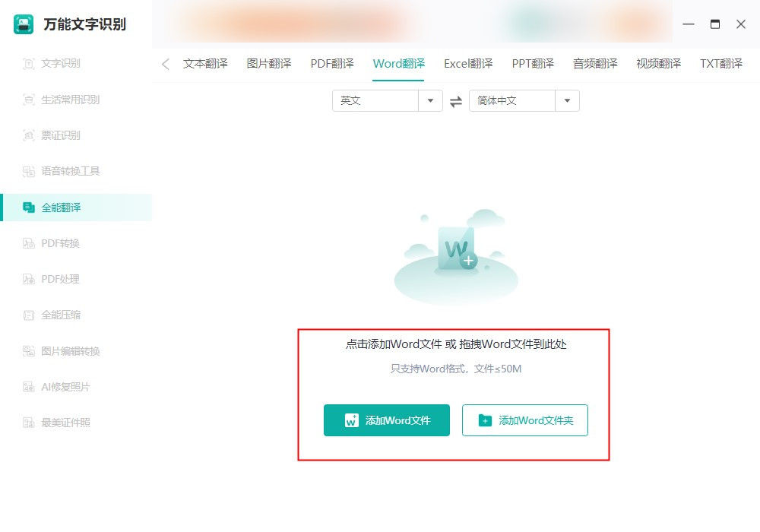Click the PDF转换 sidebar icon
760x532 pixels.
[29, 243]
